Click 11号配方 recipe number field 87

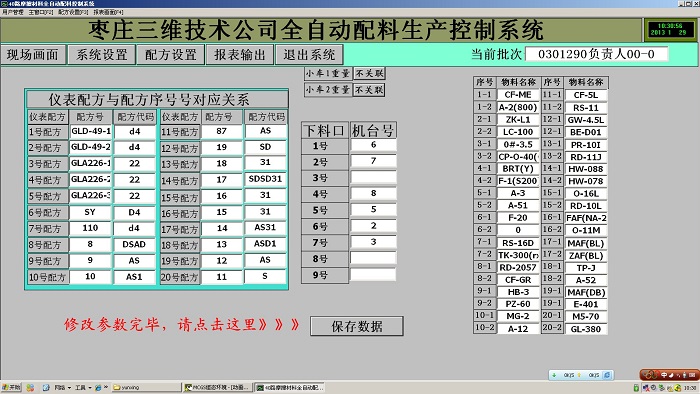click(221, 131)
